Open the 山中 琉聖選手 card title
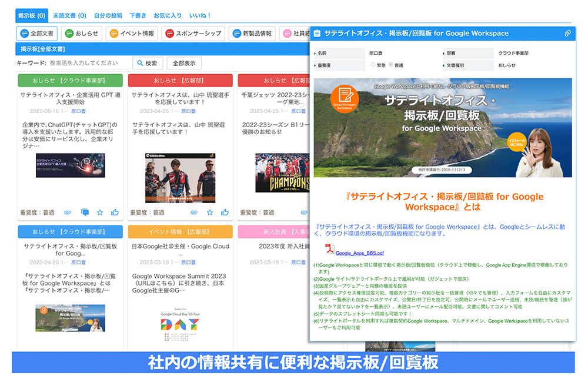The width and height of the screenshot is (588, 375). 180,98
